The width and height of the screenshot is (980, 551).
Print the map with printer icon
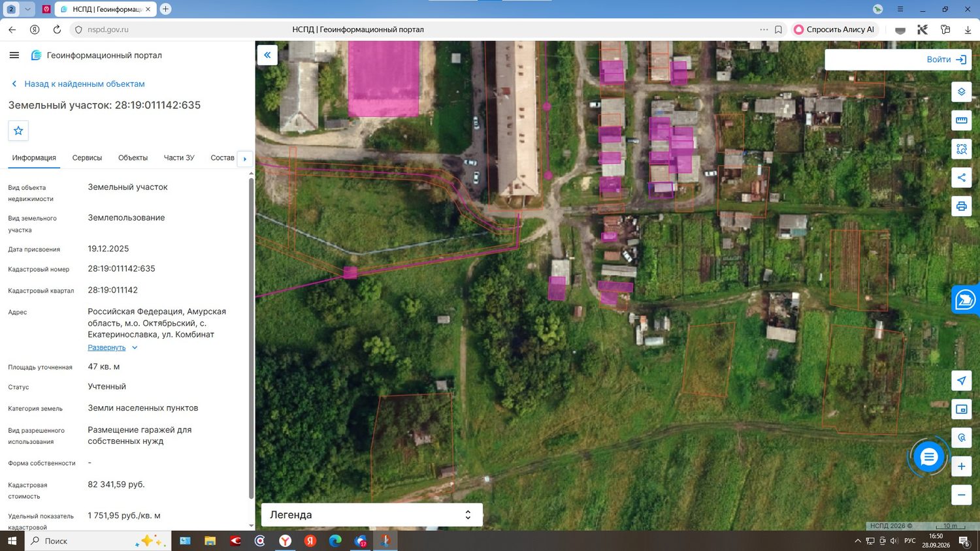[961, 206]
